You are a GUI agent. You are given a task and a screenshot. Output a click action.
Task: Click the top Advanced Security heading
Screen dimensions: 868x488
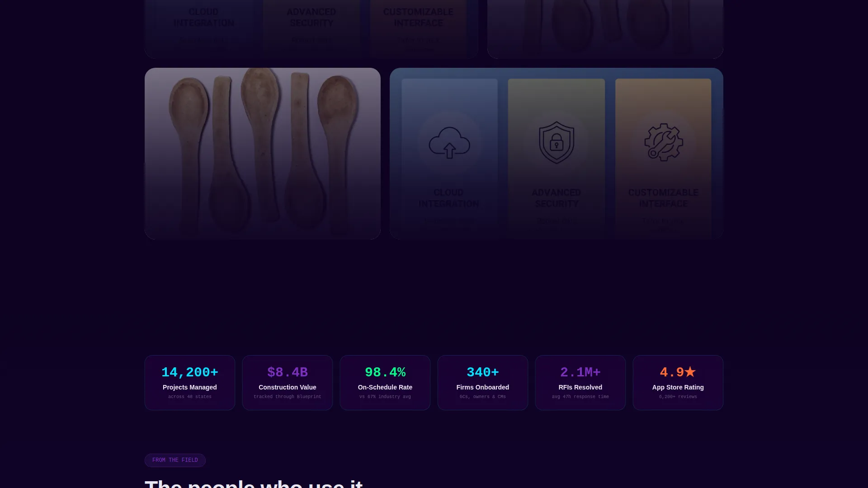[x=311, y=17]
